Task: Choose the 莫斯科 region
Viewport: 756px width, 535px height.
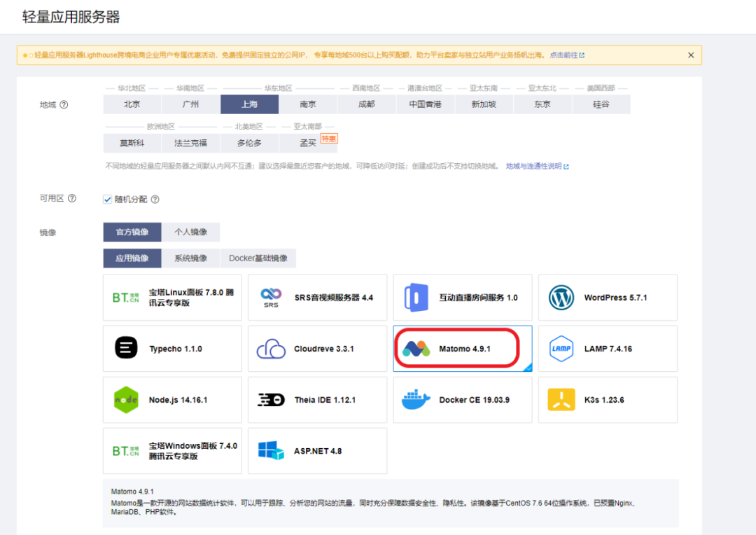Action: tap(132, 143)
